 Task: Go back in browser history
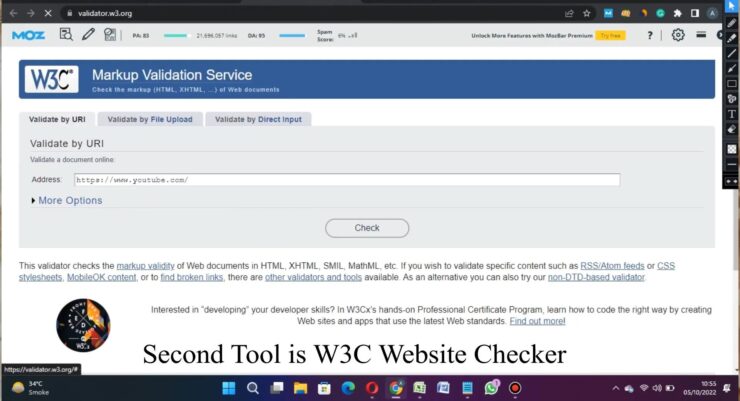pos(13,13)
